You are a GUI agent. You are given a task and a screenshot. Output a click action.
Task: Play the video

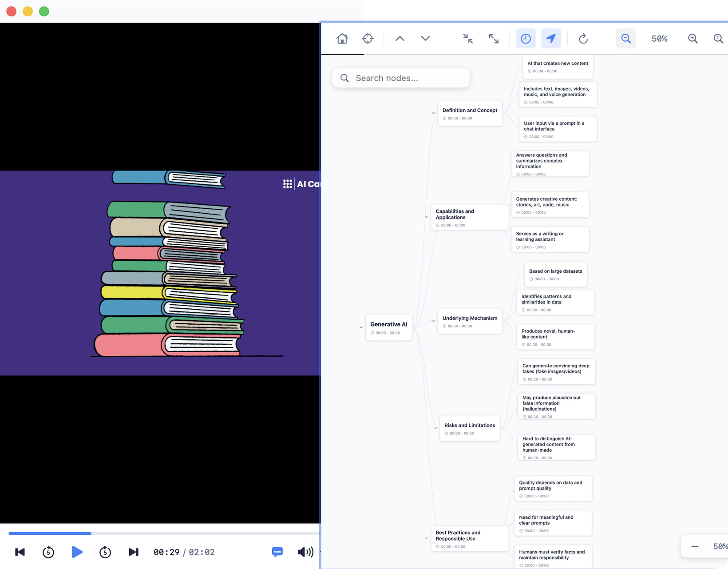pos(77,552)
